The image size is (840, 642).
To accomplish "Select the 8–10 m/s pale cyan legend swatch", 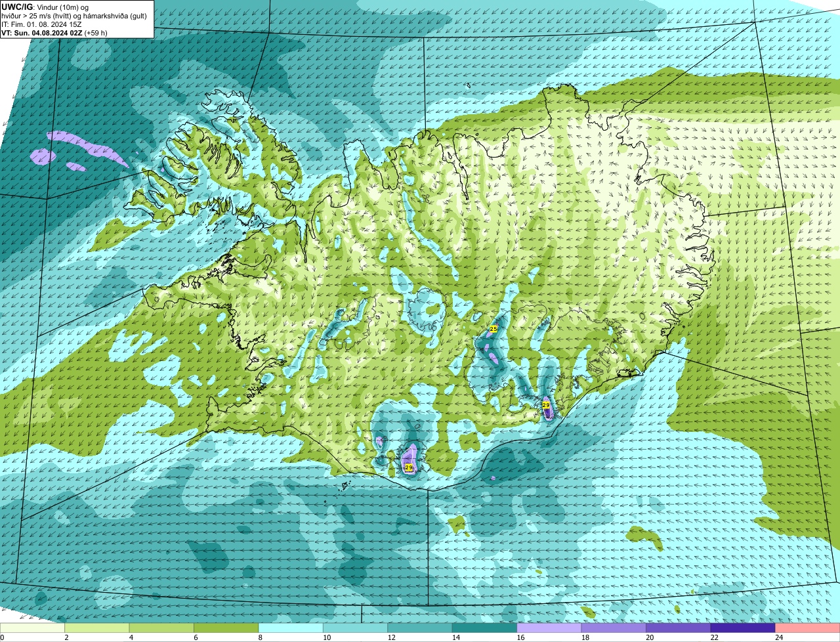I will click(x=291, y=628).
